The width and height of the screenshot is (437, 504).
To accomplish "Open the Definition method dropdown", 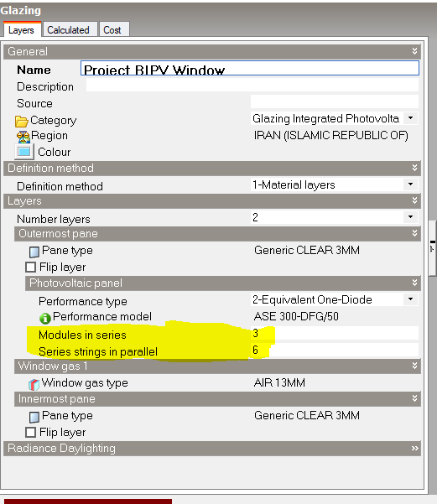I will (411, 184).
